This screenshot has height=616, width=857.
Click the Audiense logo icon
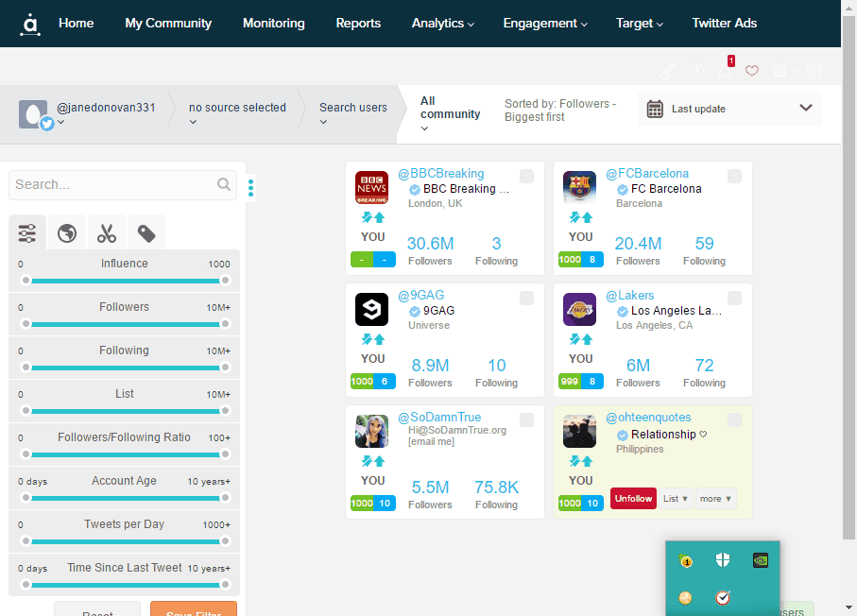click(x=30, y=24)
